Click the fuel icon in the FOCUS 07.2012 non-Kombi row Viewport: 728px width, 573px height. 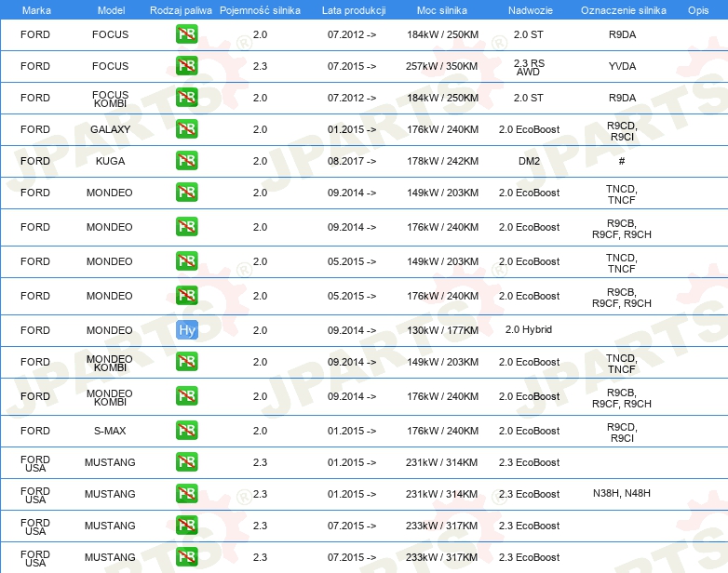pyautogui.click(x=186, y=34)
